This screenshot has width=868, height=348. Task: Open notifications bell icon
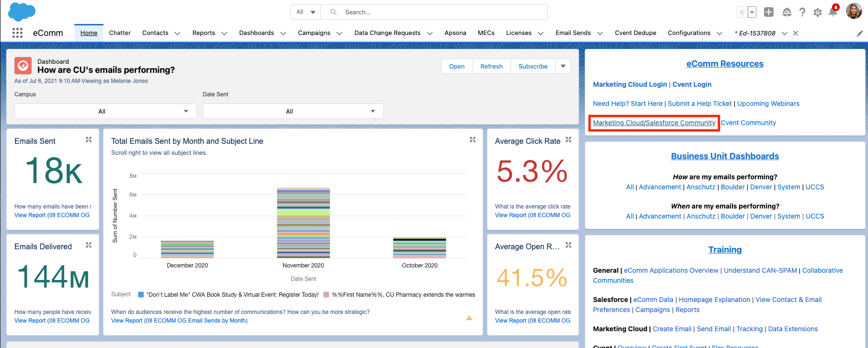[x=833, y=12]
